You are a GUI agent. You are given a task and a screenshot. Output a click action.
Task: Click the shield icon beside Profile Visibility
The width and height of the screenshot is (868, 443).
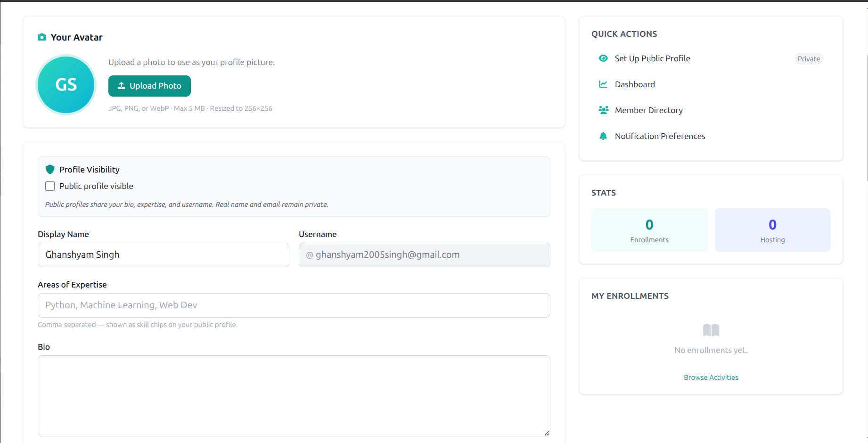click(50, 170)
